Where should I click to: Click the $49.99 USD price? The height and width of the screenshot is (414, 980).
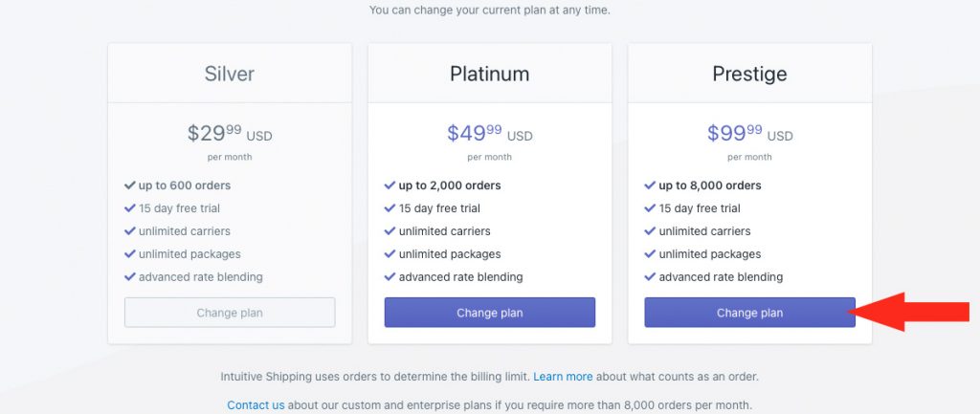tap(489, 133)
